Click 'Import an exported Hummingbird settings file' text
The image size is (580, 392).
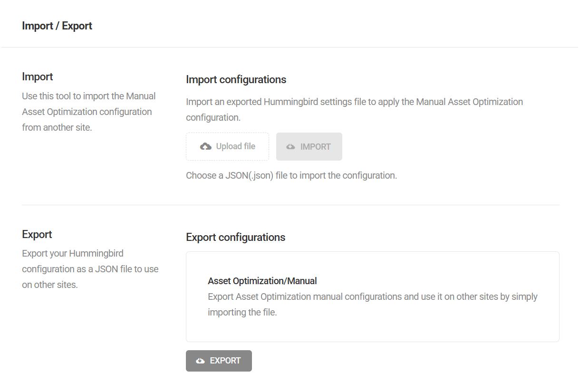coord(355,109)
